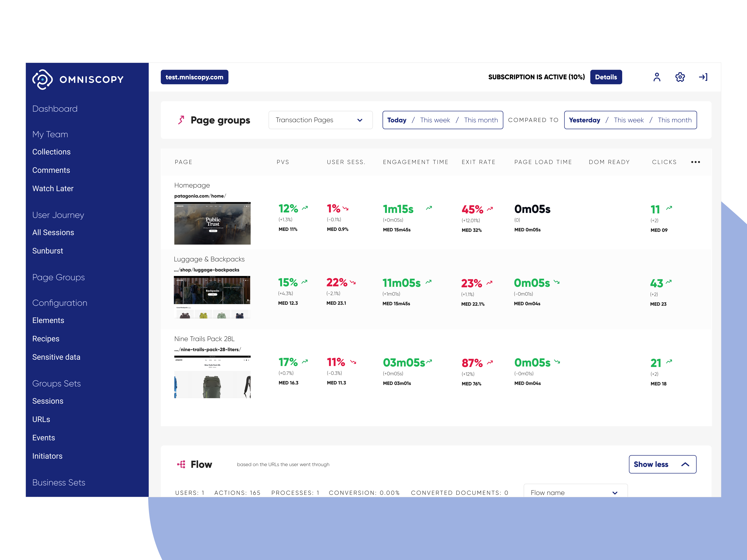
Task: Sort by the CLICKS column header
Action: (664, 162)
